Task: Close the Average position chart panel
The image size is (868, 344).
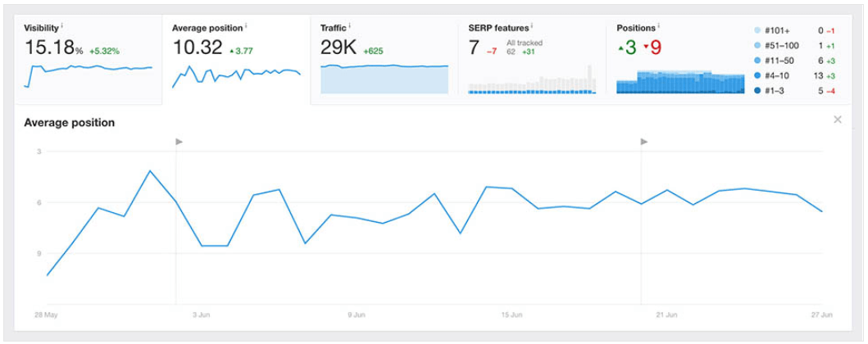Action: (x=837, y=120)
